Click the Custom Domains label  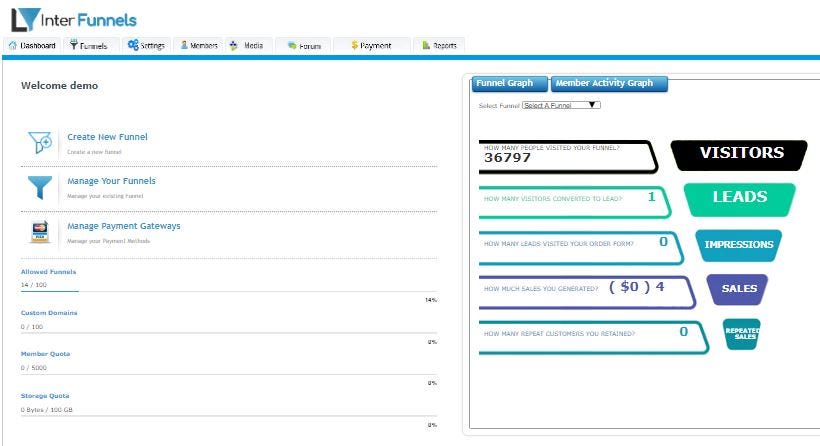[49, 313]
